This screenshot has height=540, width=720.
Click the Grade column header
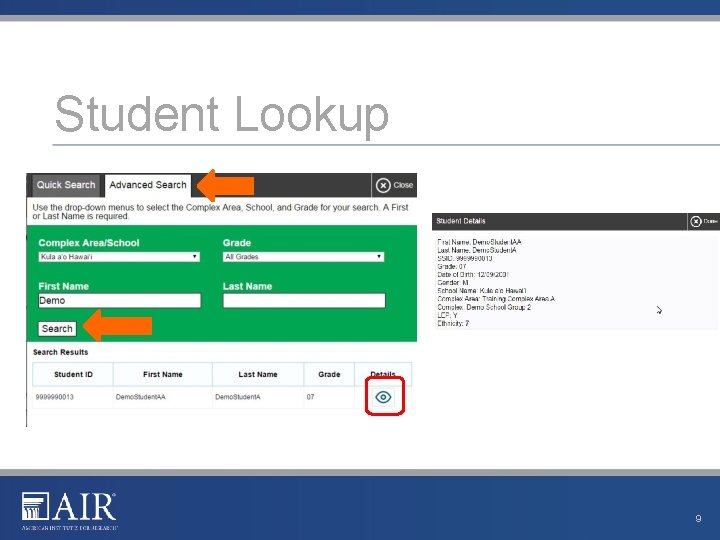(x=329, y=374)
